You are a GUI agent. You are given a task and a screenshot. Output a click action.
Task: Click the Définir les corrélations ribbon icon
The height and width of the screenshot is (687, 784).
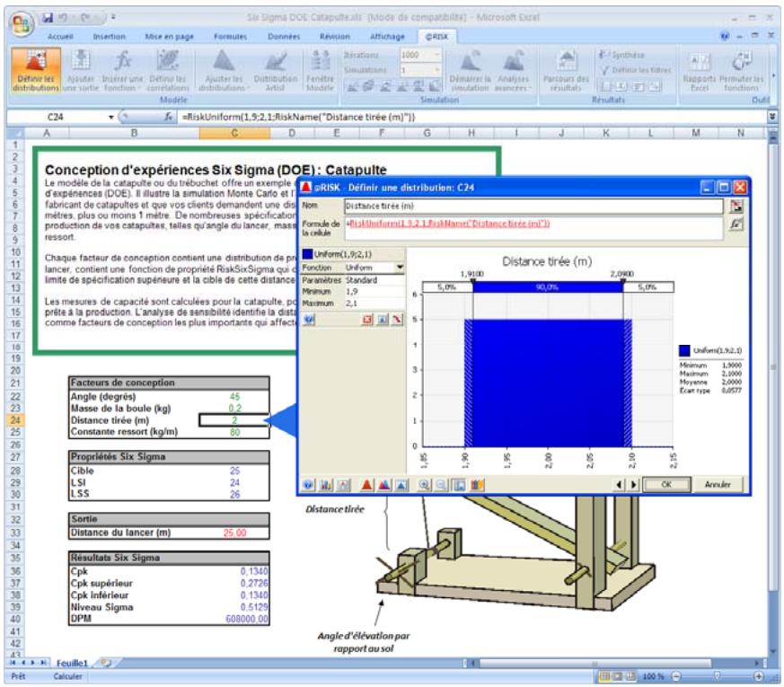pyautogui.click(x=168, y=70)
